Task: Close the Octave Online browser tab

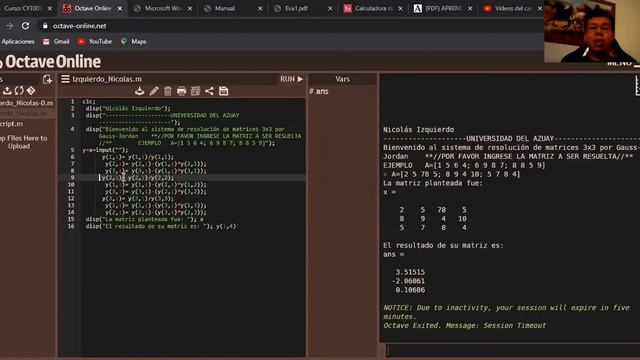Action: pyautogui.click(x=120, y=9)
